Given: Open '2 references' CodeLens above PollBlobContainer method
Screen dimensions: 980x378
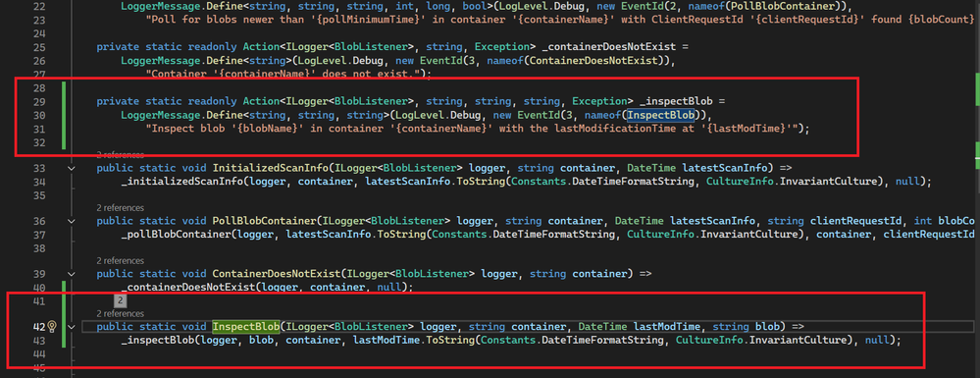Looking at the screenshot, I should 120,208.
